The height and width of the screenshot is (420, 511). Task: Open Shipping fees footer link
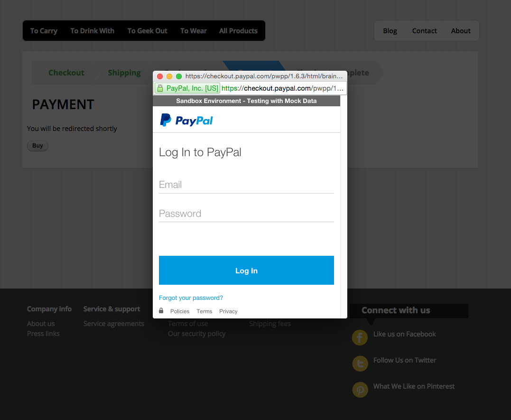pos(270,324)
